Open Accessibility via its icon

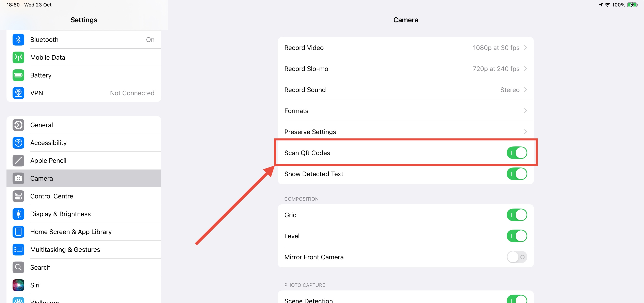pyautogui.click(x=18, y=143)
